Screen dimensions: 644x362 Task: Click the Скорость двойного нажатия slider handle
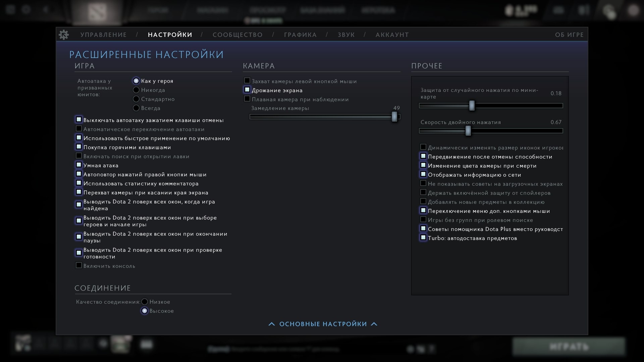coord(468,131)
